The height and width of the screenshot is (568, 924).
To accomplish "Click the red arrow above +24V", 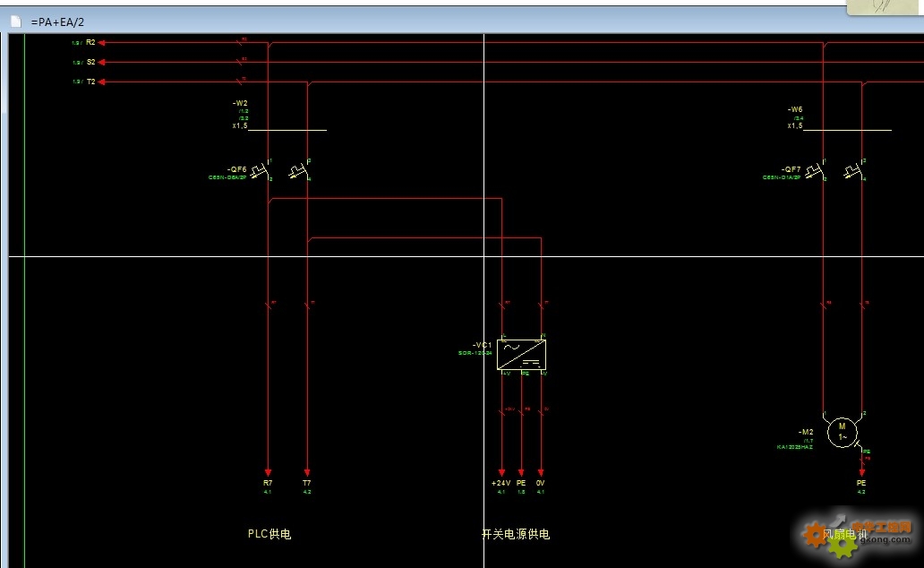I will tap(501, 472).
